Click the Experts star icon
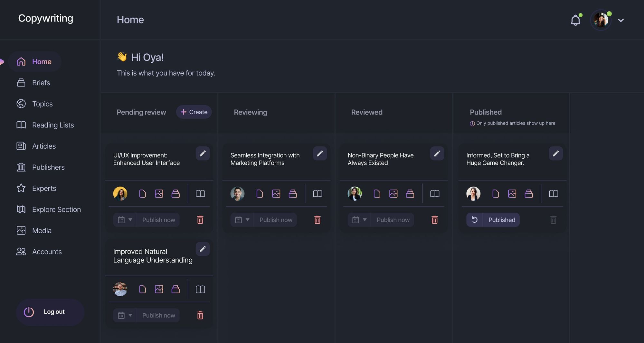The height and width of the screenshot is (343, 644). [21, 188]
